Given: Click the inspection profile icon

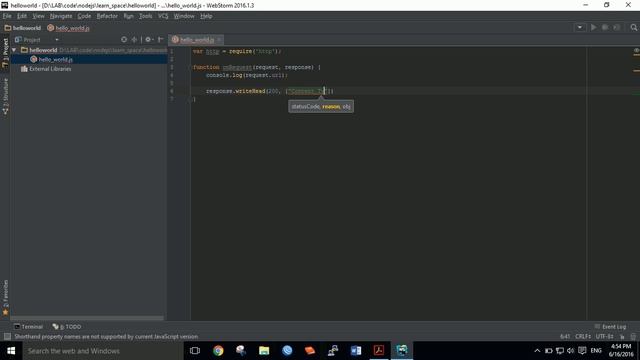Looking at the screenshot, I should coord(633,337).
